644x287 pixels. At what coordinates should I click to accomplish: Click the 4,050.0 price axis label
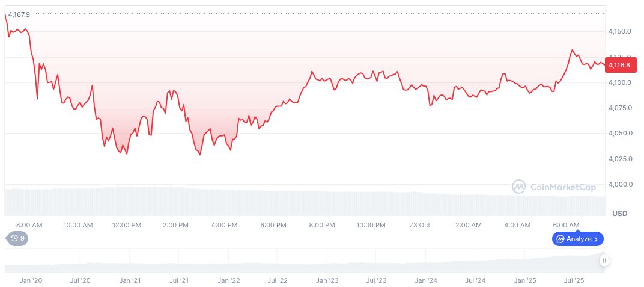(x=620, y=133)
